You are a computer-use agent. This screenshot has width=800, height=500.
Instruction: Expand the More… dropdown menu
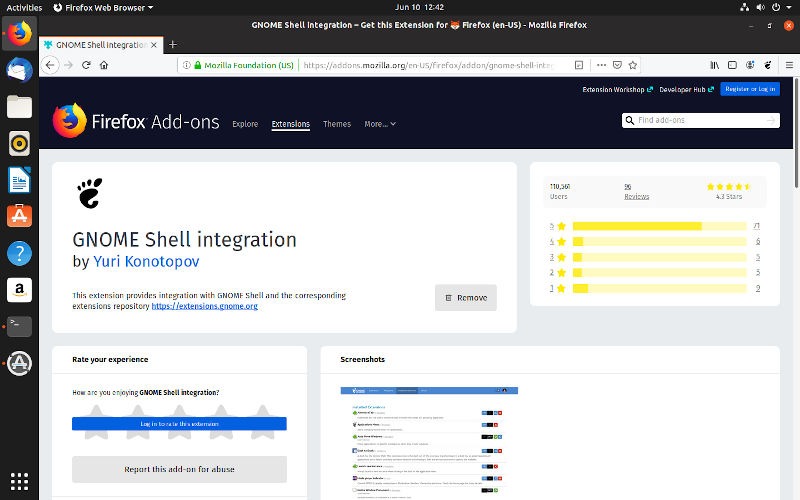(x=380, y=124)
